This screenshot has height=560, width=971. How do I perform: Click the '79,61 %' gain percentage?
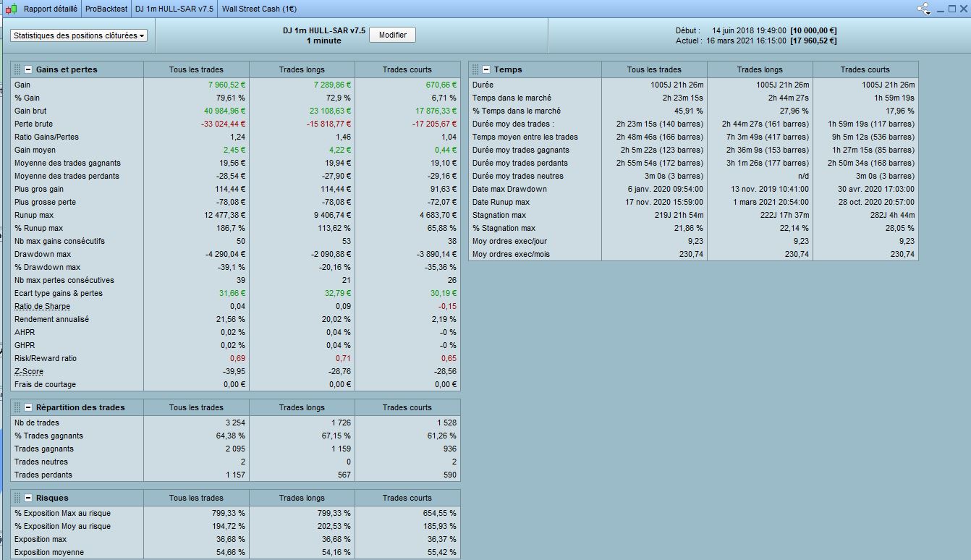[230, 98]
